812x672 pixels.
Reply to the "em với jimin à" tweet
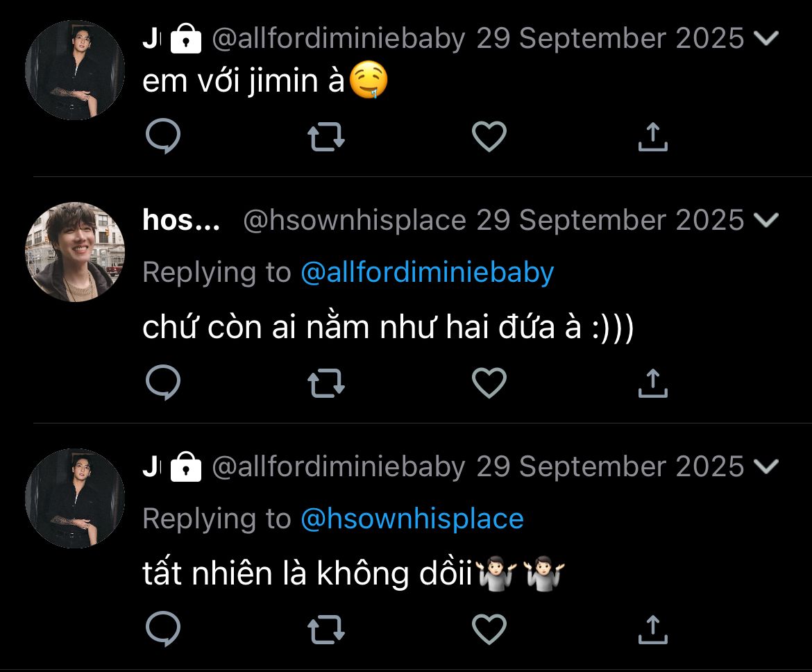coord(163,137)
